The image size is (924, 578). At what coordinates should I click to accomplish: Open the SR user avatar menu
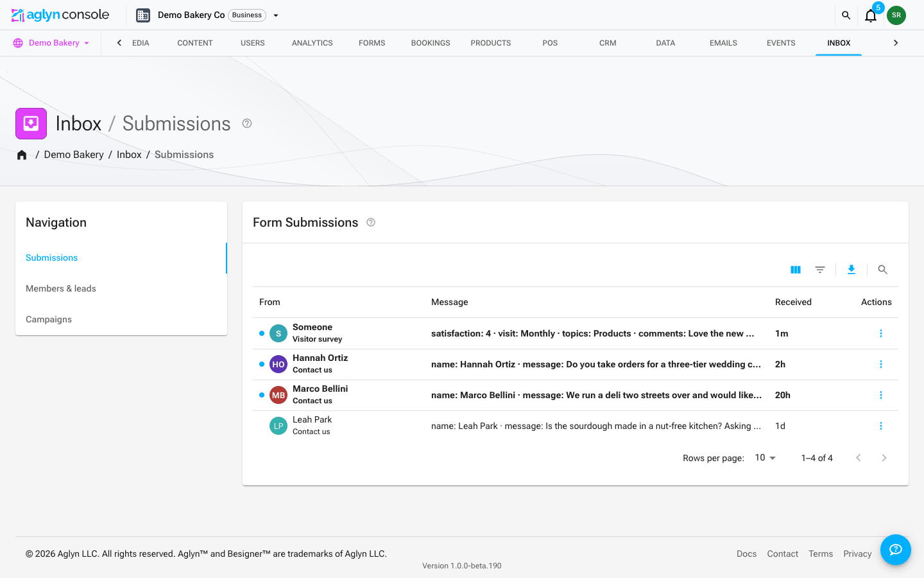(896, 15)
